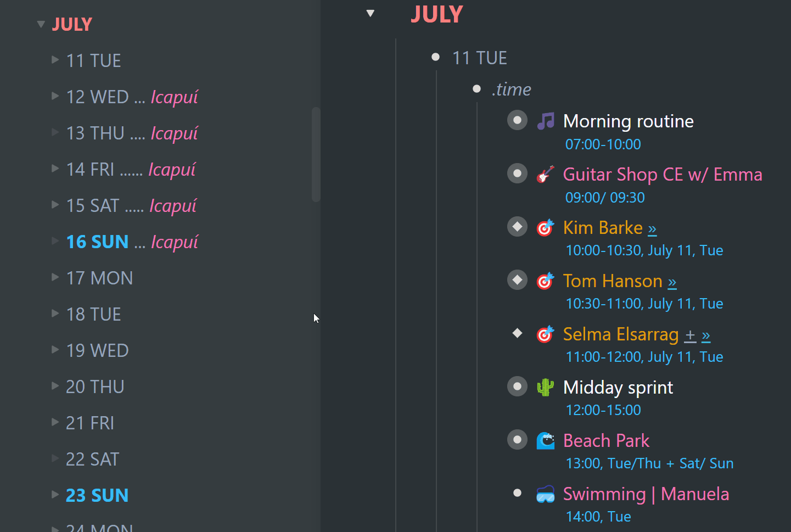Click the music note icon beside Morning routine

(545, 121)
